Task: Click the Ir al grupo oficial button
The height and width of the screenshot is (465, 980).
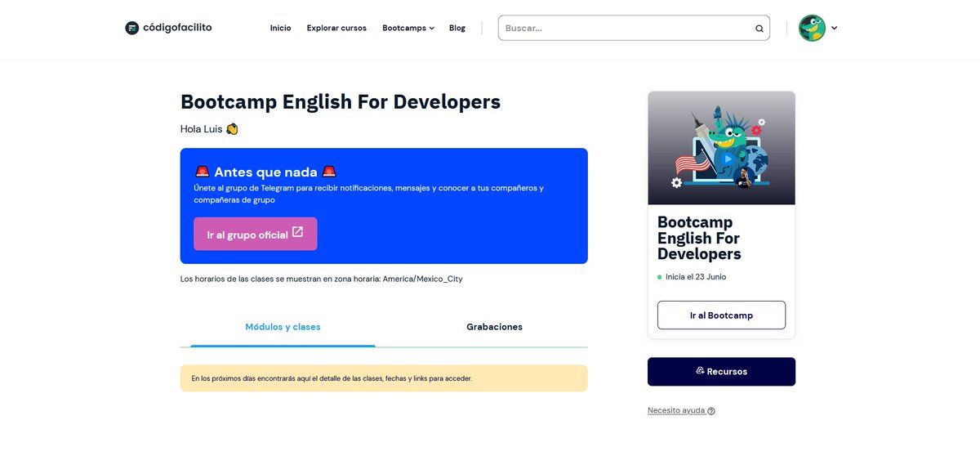Action: pyautogui.click(x=256, y=234)
